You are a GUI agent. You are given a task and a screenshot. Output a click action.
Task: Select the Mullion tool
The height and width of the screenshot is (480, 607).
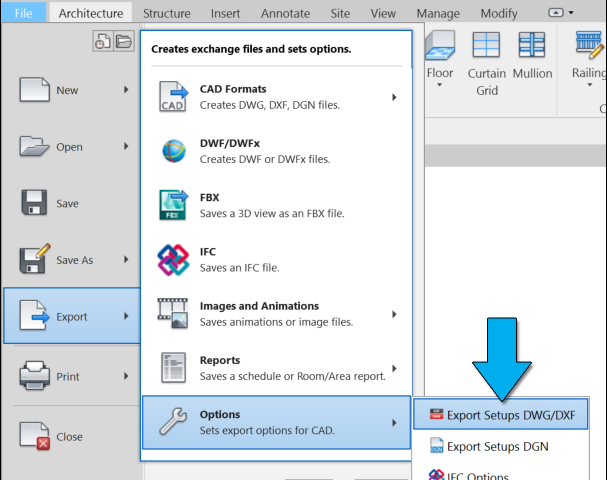pyautogui.click(x=532, y=56)
